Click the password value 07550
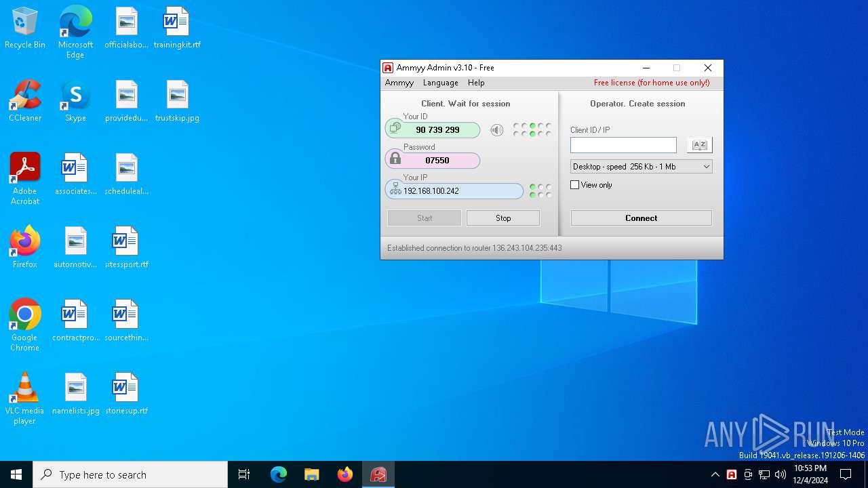The width and height of the screenshot is (868, 488). (437, 161)
